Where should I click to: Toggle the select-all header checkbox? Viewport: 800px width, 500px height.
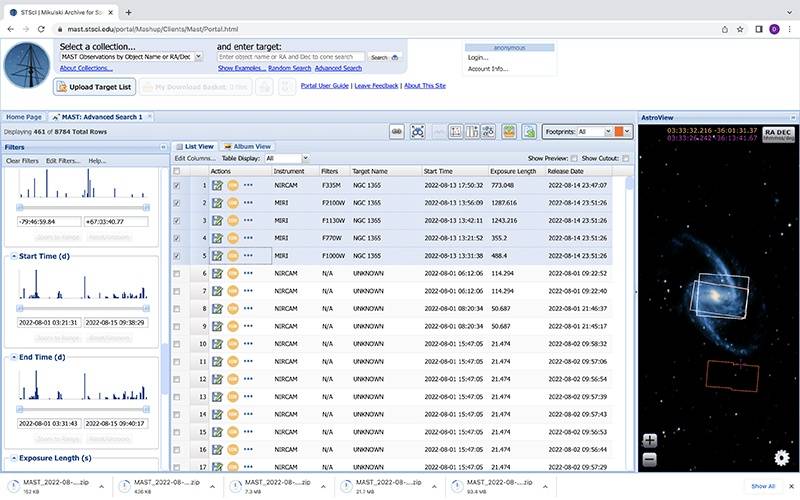pos(177,171)
